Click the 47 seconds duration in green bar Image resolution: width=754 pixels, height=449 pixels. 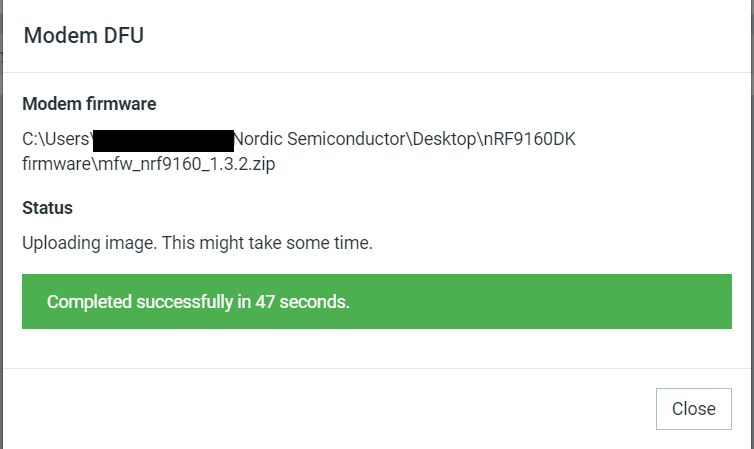point(302,302)
